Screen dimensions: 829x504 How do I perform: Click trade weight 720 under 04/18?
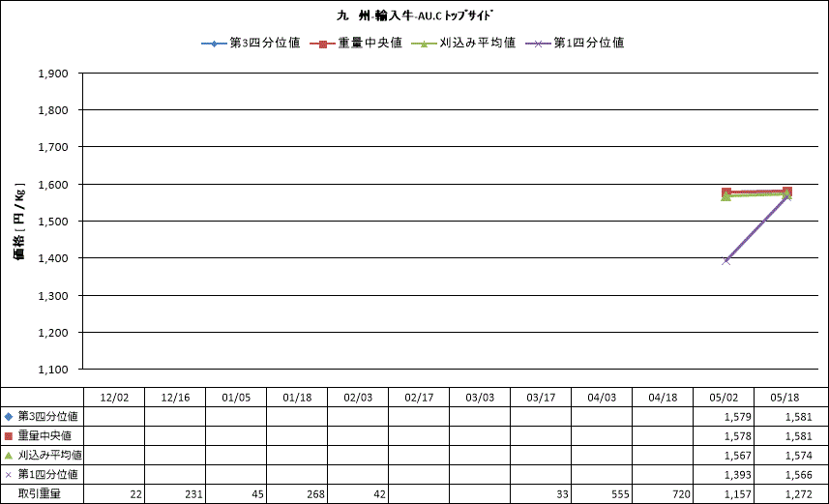click(x=682, y=494)
